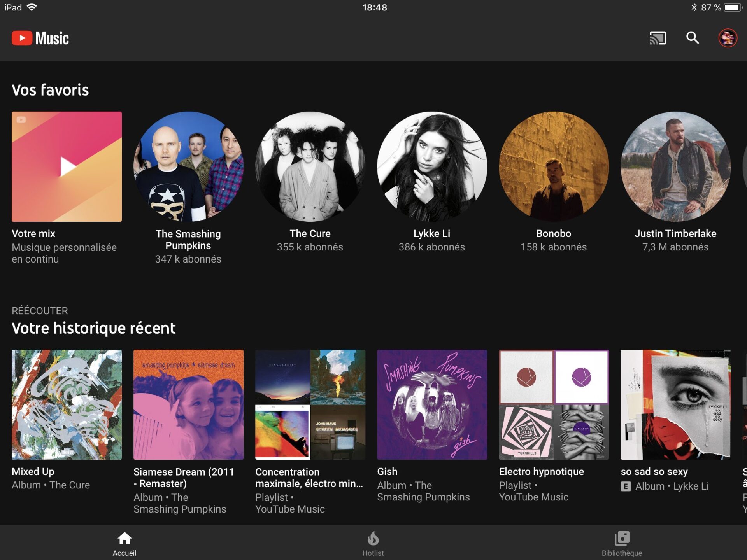Play the Votre mix tile
The width and height of the screenshot is (747, 560).
[67, 166]
